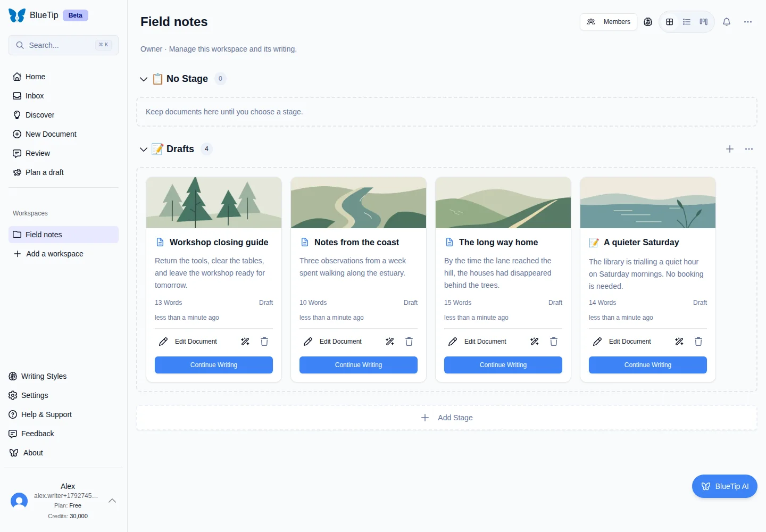Open A quieter Saturday thumbnail
766x532 pixels.
(648, 203)
